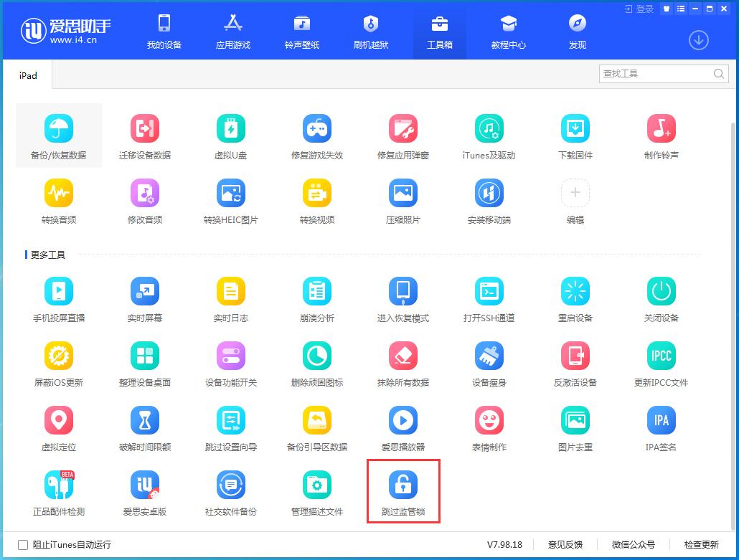
Task: Click the 安装移动端 icon
Action: click(489, 193)
